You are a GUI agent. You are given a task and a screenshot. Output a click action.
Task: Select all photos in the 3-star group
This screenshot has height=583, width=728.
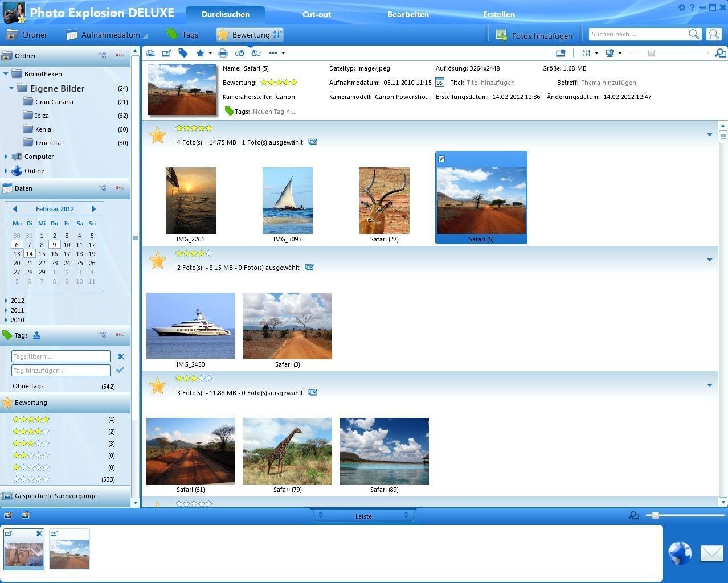(313, 392)
